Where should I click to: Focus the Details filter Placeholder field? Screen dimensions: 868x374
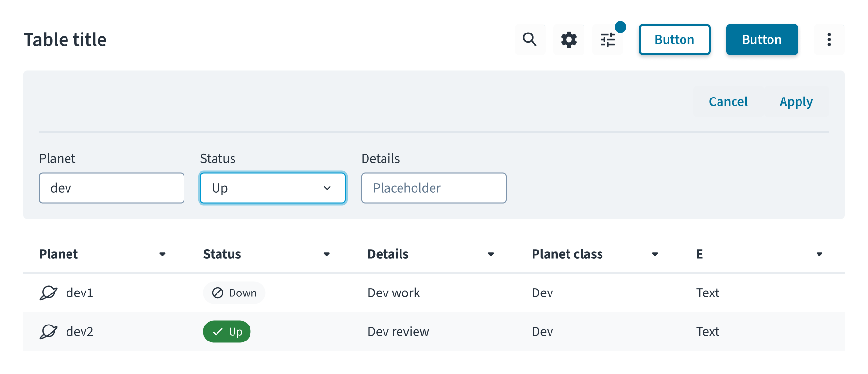tap(434, 188)
